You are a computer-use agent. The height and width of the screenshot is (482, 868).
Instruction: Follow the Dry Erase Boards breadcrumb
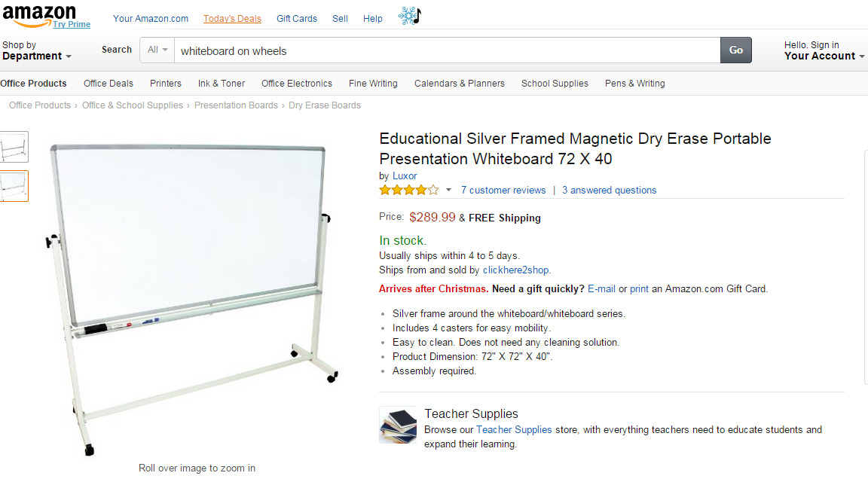(325, 105)
